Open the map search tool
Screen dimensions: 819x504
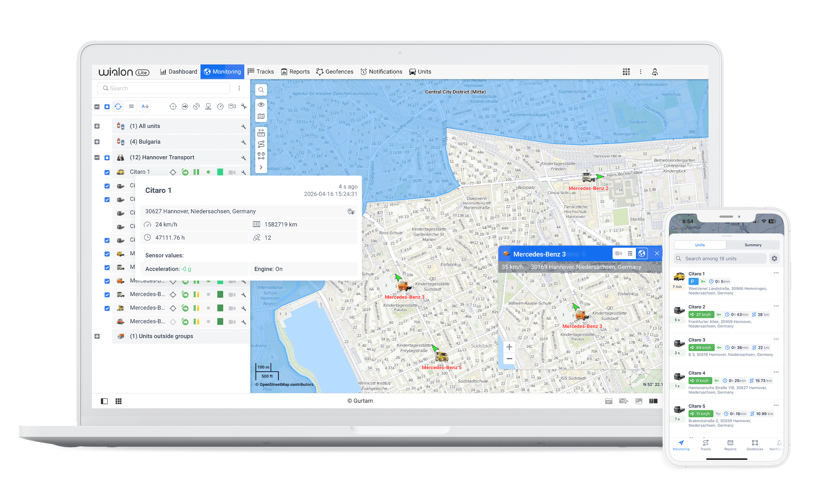coord(261,90)
